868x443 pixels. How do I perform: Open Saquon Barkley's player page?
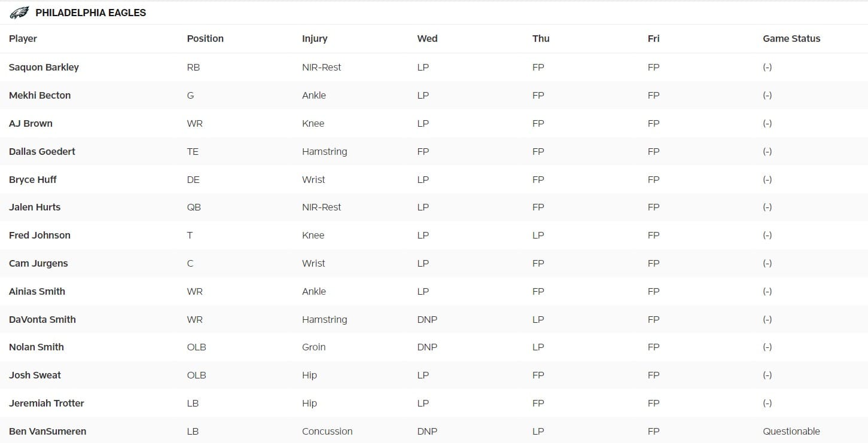coord(44,68)
